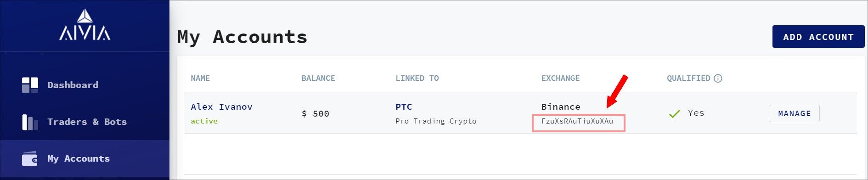Click the AIVIA logo in the sidebar

click(85, 25)
